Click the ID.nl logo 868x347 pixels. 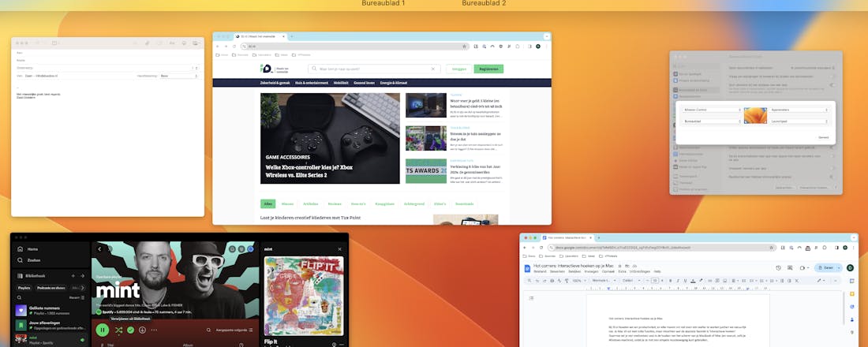click(x=274, y=69)
